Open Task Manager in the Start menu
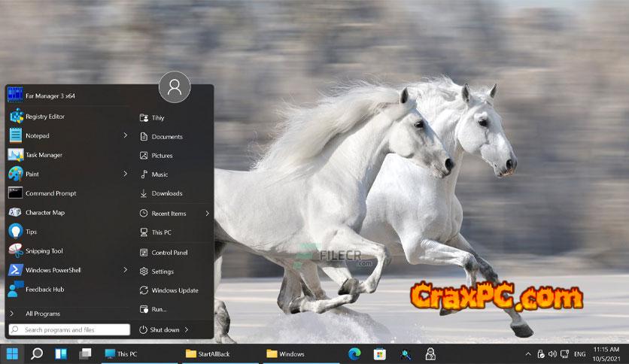 click(x=44, y=155)
